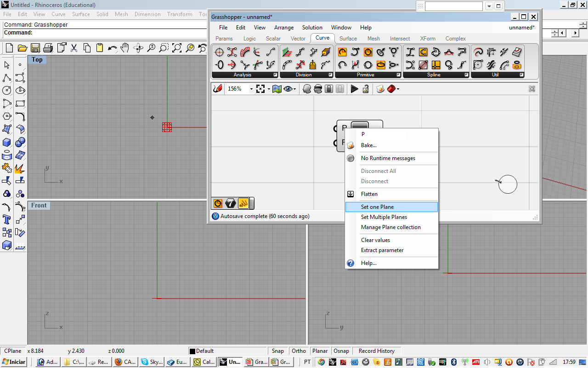The height and width of the screenshot is (368, 588).
Task: Undo with the curved arrow icon
Action: 112,48
